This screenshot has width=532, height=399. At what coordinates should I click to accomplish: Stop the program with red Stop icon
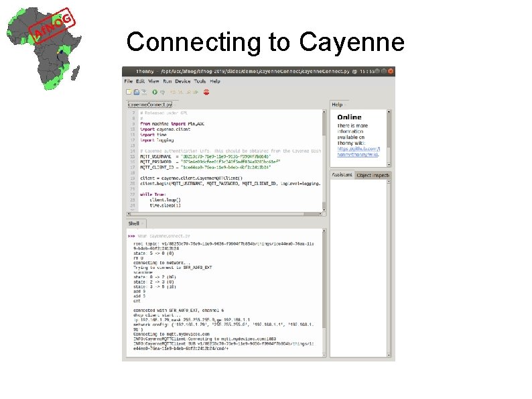tap(206, 92)
